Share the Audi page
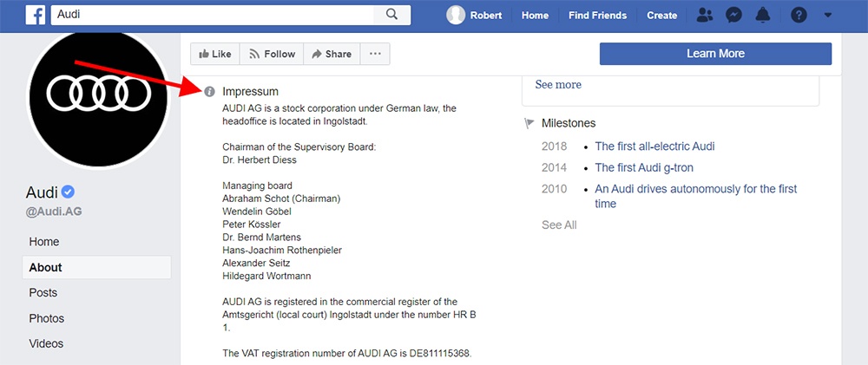The image size is (868, 365). click(x=332, y=54)
